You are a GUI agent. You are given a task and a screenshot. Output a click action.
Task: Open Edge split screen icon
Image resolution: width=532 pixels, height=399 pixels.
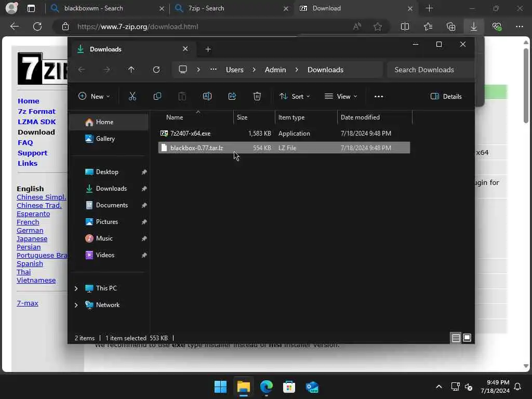[x=405, y=26]
